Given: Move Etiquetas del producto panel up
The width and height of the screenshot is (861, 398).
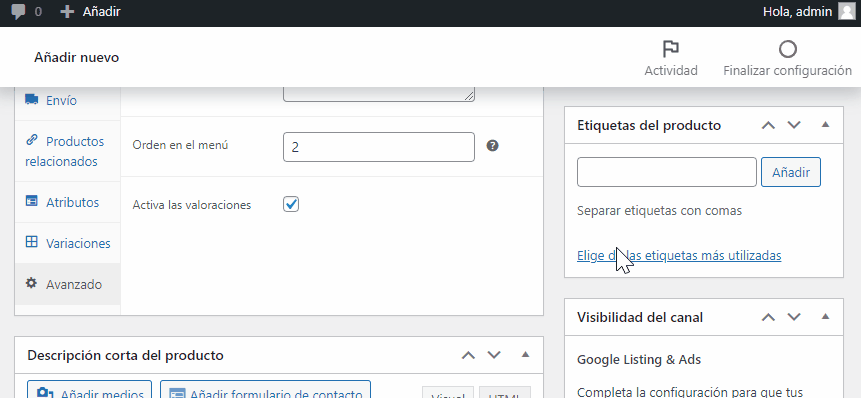Looking at the screenshot, I should [768, 125].
